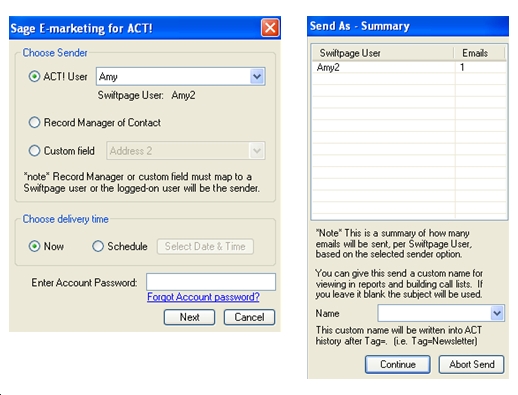Viewport: 518px width, 395px height.
Task: Open the Forgot Account password link
Action: (x=203, y=297)
